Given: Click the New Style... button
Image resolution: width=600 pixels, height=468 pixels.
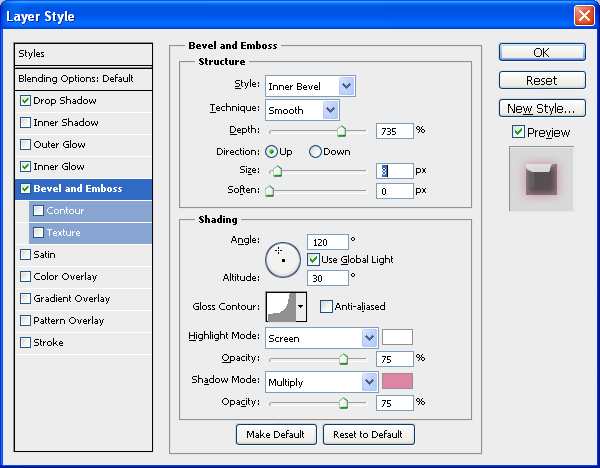Looking at the screenshot, I should pyautogui.click(x=542, y=109).
